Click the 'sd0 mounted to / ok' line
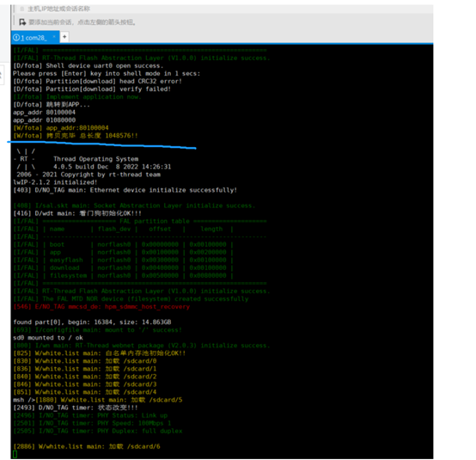 [x=48, y=338]
